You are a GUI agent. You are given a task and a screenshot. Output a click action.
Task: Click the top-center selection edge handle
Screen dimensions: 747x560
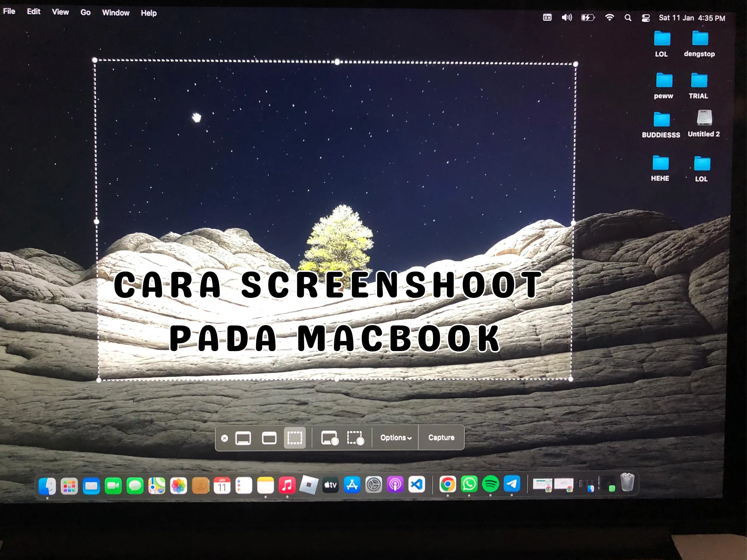point(337,62)
